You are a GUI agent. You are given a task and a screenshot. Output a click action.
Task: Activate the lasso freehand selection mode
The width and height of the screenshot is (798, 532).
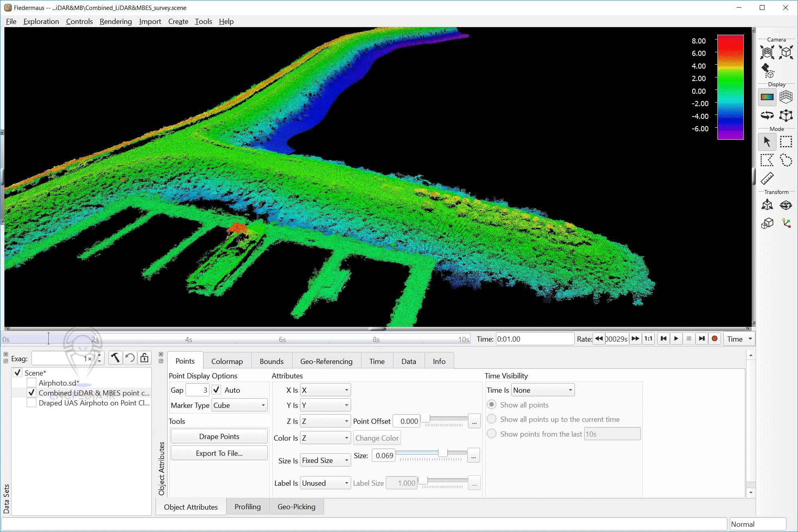[786, 160]
